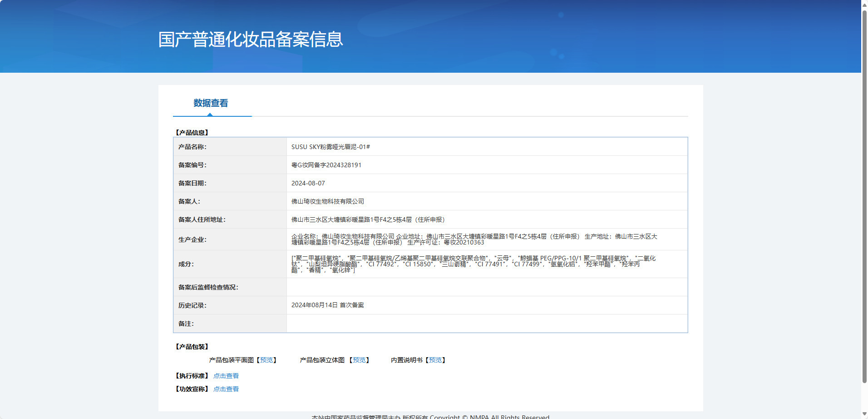This screenshot has height=419, width=868.
Task: Click the 成分 row label
Action: pyautogui.click(x=186, y=264)
